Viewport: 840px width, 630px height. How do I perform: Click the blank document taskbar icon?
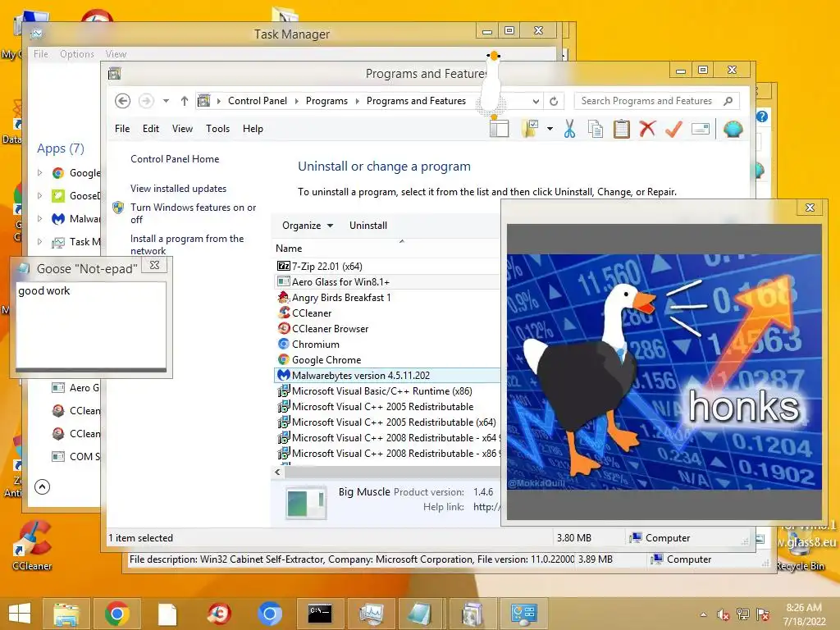click(x=167, y=614)
